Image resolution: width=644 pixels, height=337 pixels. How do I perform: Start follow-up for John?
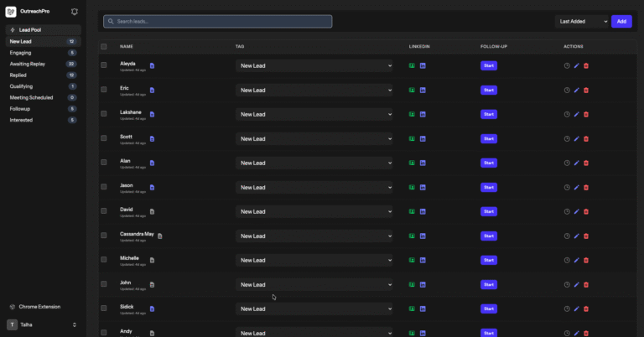coord(489,285)
